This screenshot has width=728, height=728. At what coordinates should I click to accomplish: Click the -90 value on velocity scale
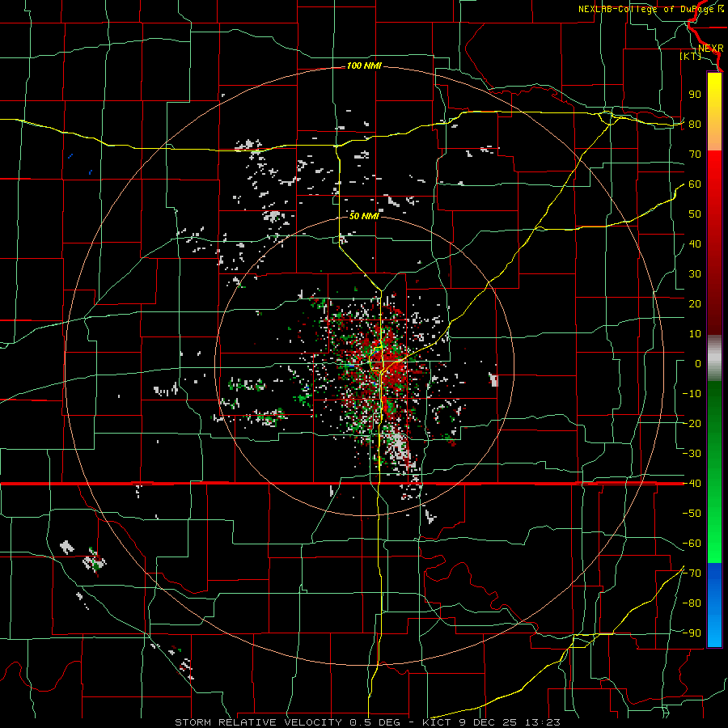(x=692, y=633)
